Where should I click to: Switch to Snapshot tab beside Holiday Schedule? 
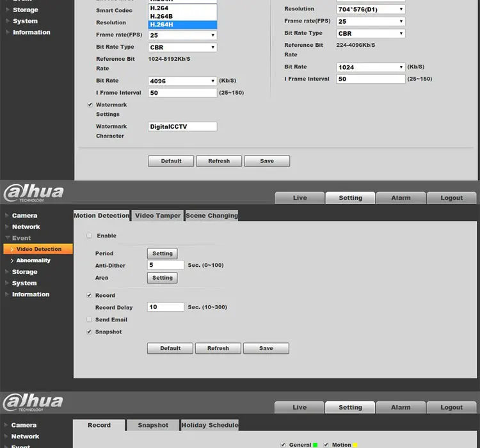click(153, 425)
